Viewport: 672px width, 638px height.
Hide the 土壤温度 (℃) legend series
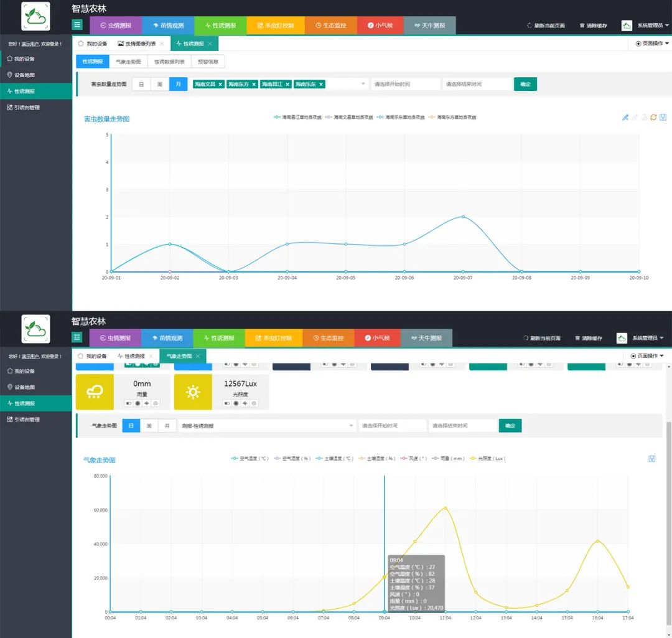[x=334, y=458]
